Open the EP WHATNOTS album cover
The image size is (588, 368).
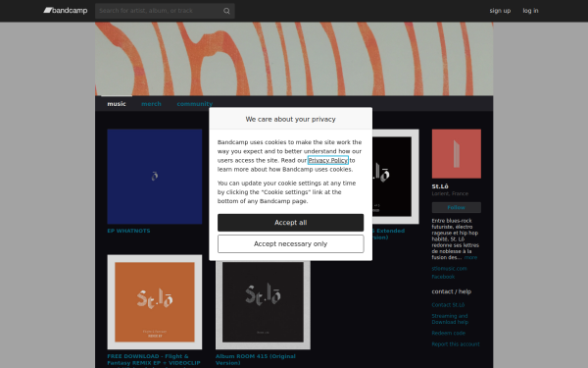coord(155,177)
